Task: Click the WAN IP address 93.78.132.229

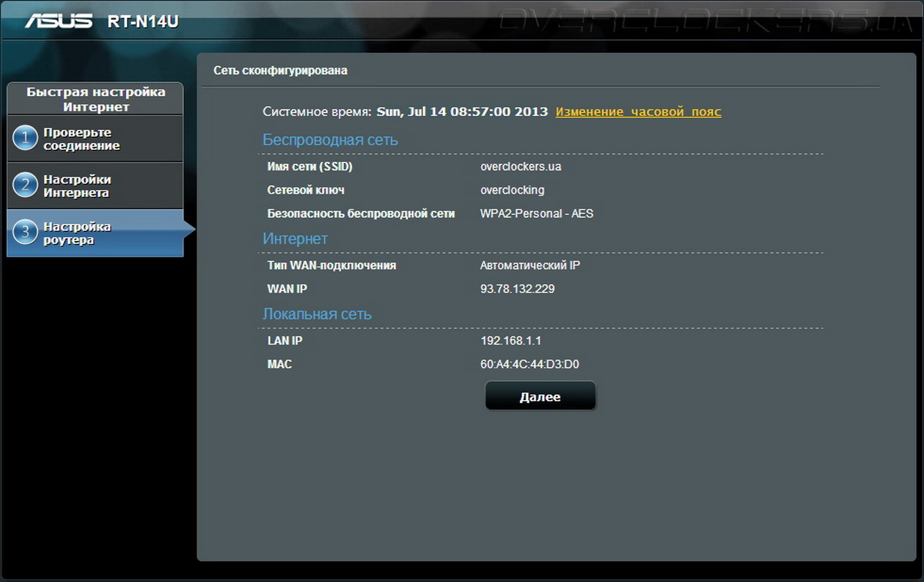Action: click(517, 289)
